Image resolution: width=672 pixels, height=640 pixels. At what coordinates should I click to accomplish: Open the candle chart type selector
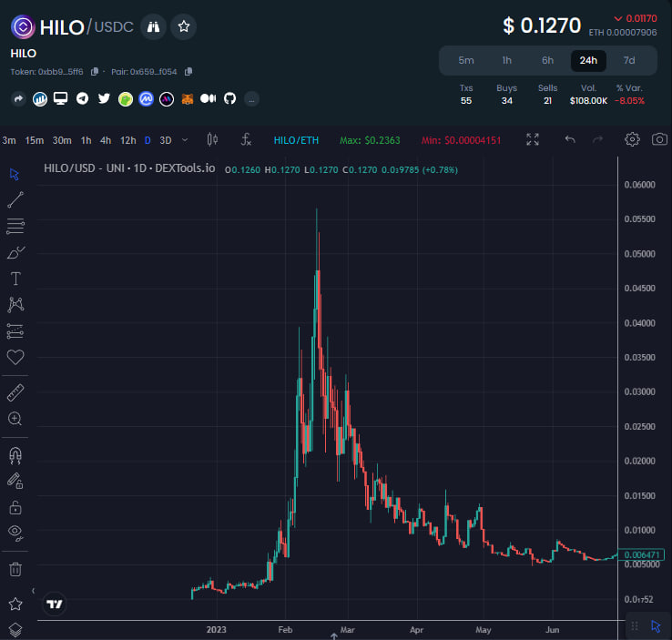(x=212, y=139)
